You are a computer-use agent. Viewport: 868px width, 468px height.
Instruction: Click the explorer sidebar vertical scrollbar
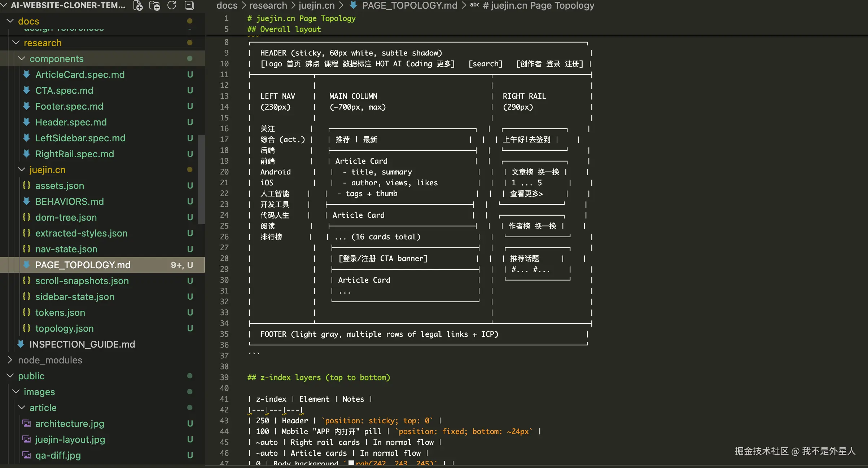pos(201,179)
